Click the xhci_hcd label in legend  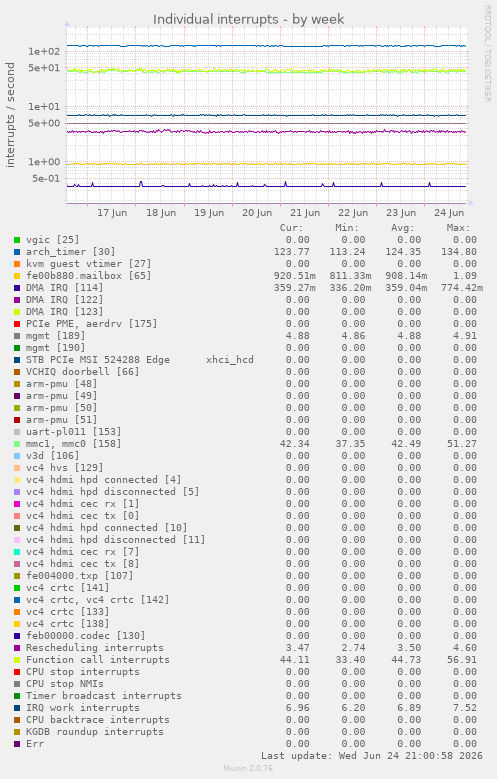(x=230, y=360)
